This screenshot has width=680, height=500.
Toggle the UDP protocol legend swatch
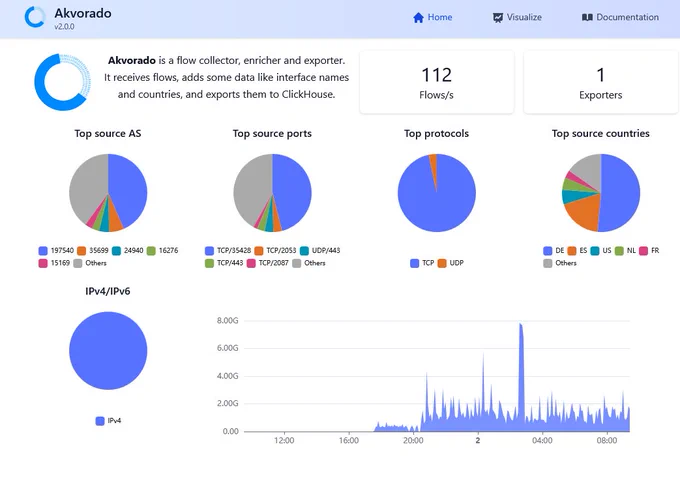[x=442, y=263]
